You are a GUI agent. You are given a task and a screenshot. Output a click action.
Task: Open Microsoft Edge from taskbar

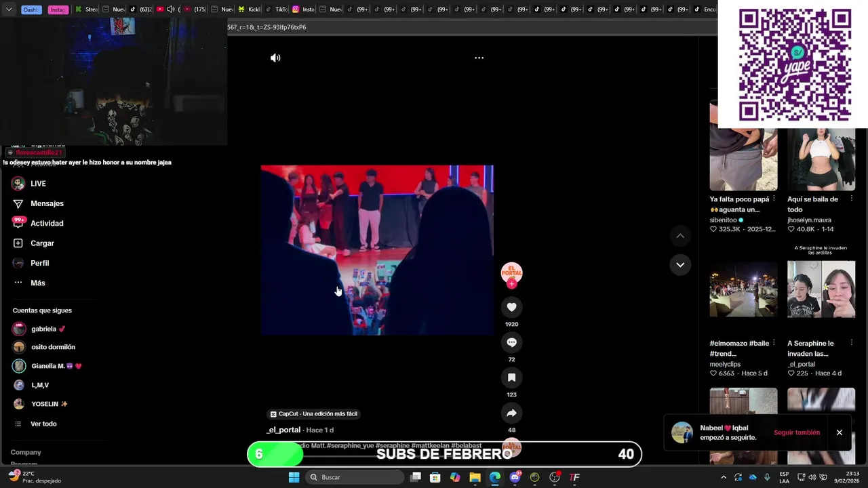(495, 477)
